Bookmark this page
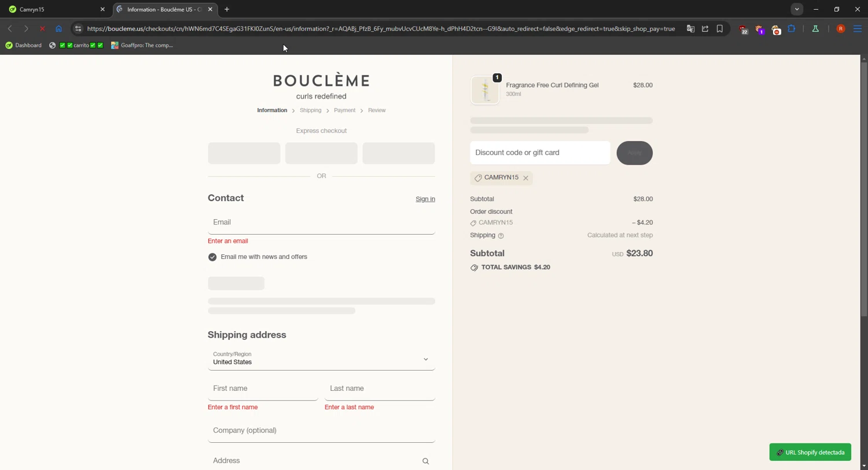Image resolution: width=868 pixels, height=470 pixels. (720, 28)
